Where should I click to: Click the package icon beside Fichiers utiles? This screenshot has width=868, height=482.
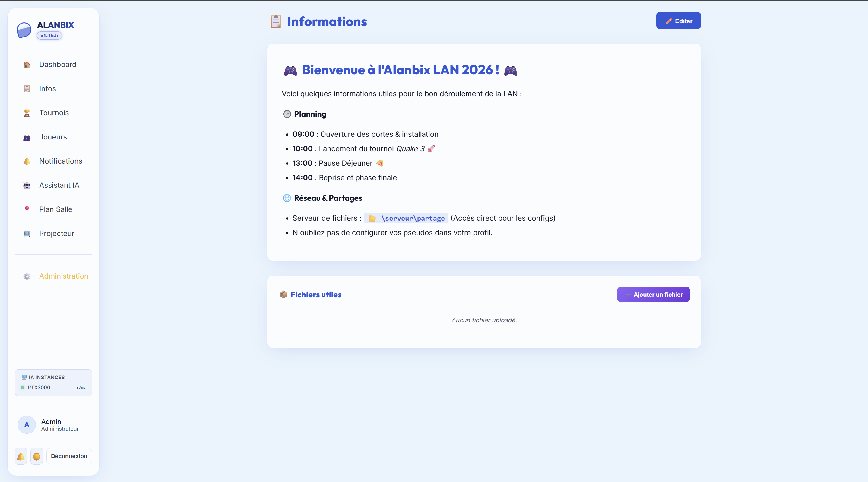(284, 295)
